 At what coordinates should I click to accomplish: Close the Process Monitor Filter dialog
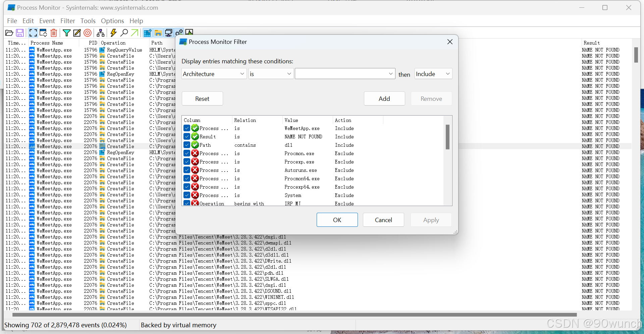(450, 42)
